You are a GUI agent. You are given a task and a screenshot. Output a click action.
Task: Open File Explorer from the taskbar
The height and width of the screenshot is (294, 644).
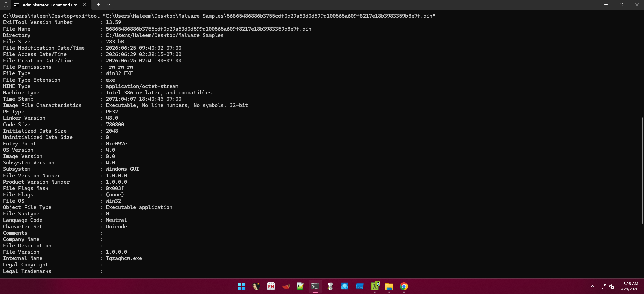(389, 286)
